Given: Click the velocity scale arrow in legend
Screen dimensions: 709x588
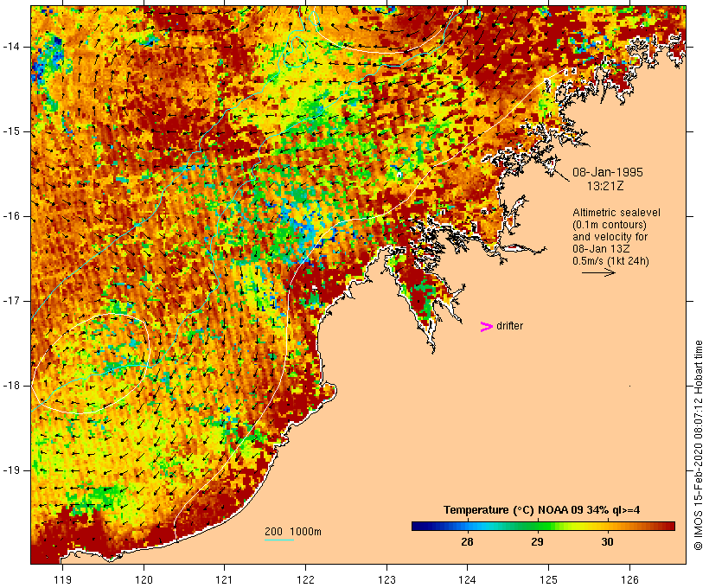Looking at the screenshot, I should pos(598,272).
